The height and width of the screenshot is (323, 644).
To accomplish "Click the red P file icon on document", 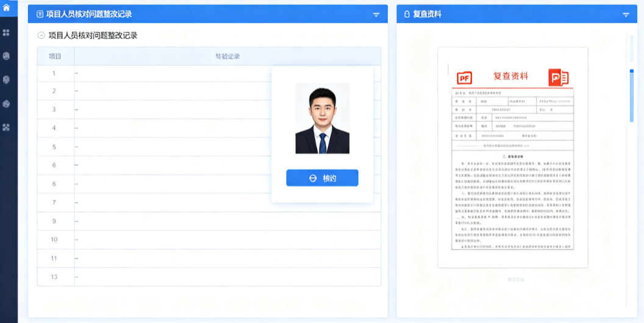I will click(x=559, y=77).
